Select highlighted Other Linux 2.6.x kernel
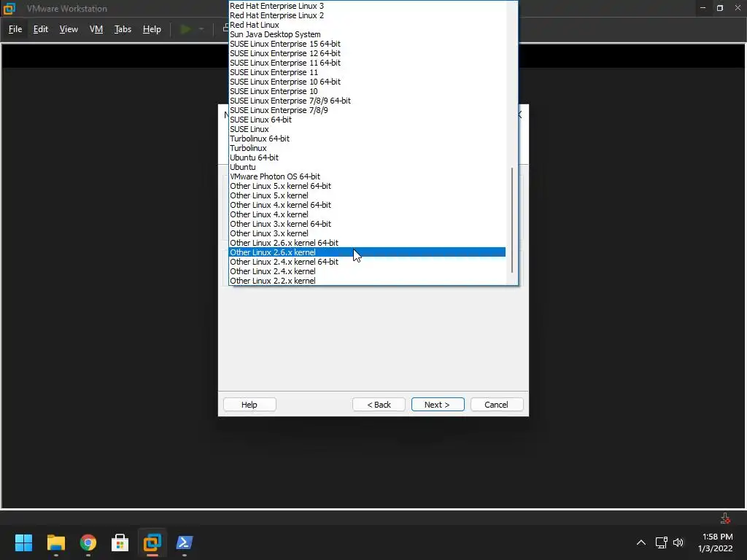 [x=367, y=252]
